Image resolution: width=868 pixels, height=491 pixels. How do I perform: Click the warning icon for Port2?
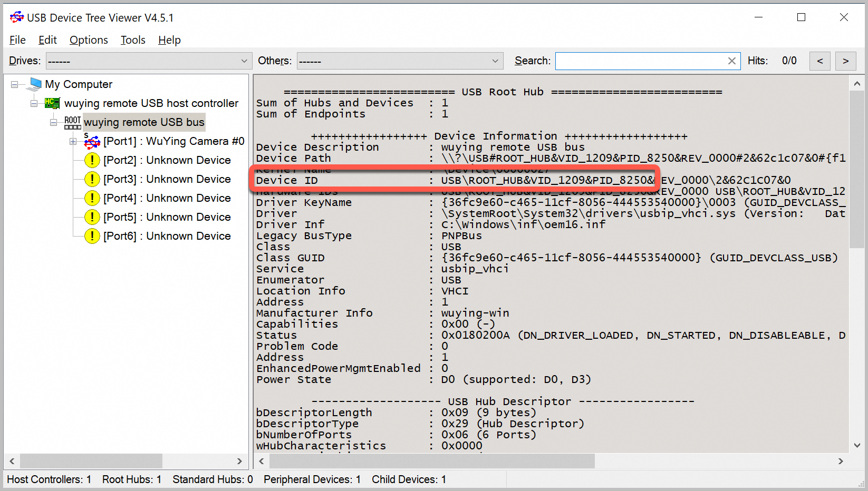(92, 160)
